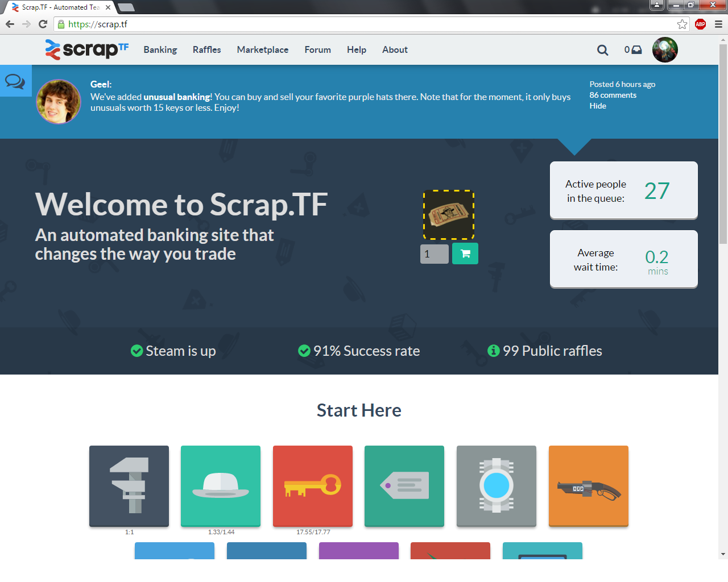The width and height of the screenshot is (728, 582).
Task: Reload the page
Action: click(x=43, y=24)
